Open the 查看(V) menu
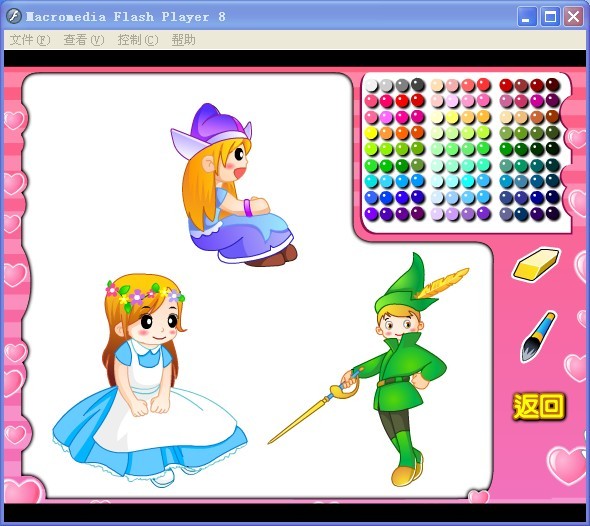This screenshot has height=526, width=590. pos(84,40)
